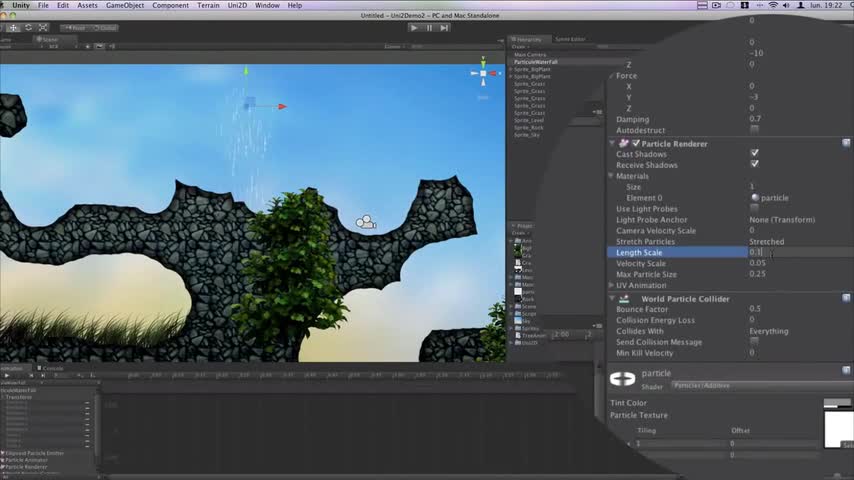
Task: Click the red X-axis arrow handle
Action: point(282,107)
